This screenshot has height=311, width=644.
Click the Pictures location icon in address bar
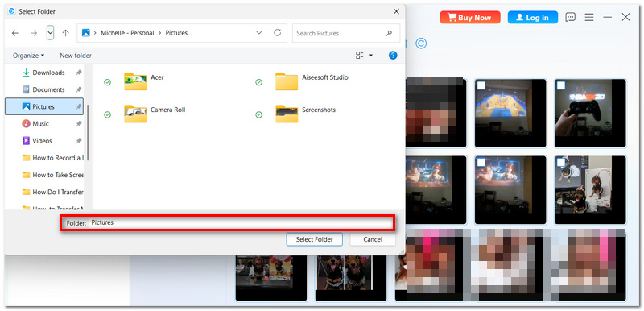86,33
